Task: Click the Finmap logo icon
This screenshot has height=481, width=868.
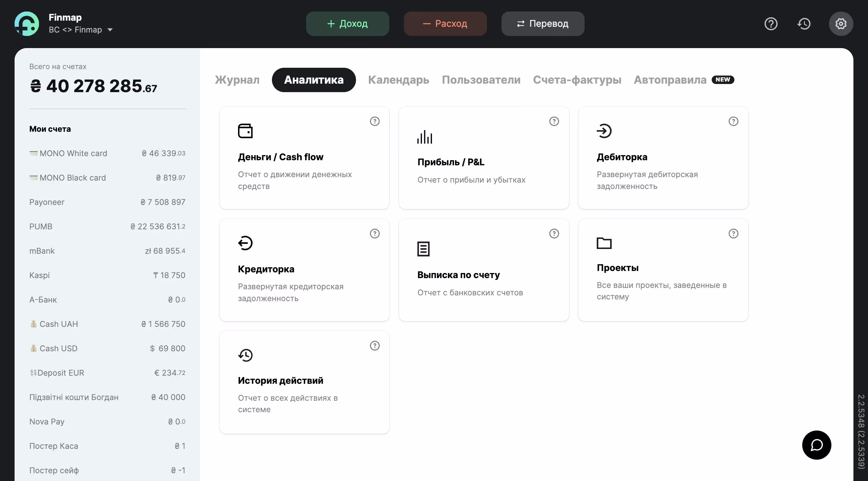Action: 27,24
